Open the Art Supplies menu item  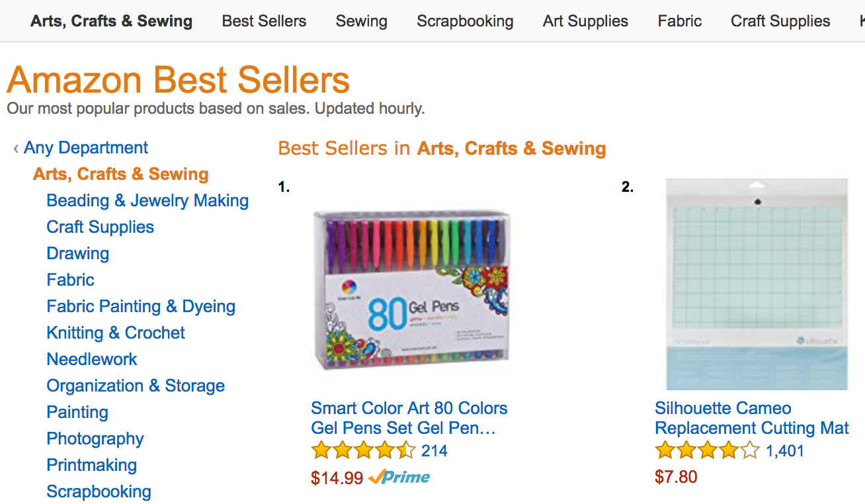tap(585, 21)
